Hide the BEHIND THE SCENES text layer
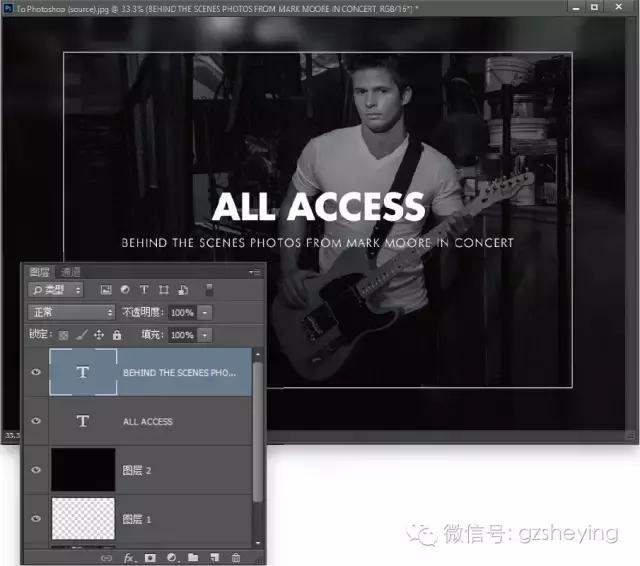The image size is (640, 566). point(36,372)
